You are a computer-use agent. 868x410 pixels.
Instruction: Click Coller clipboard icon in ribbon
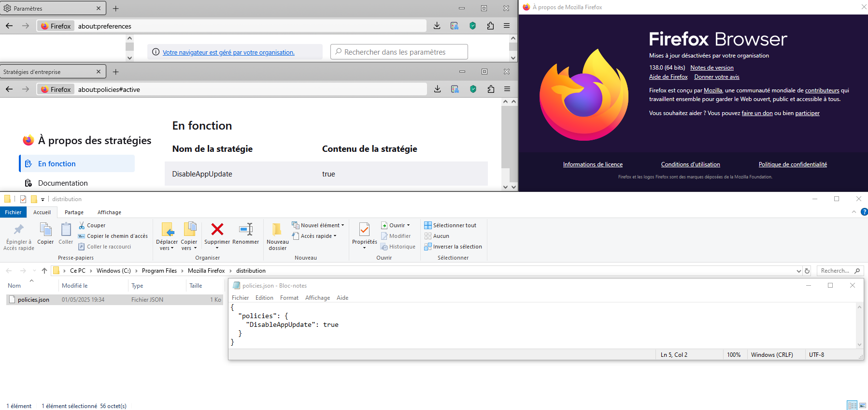66,229
